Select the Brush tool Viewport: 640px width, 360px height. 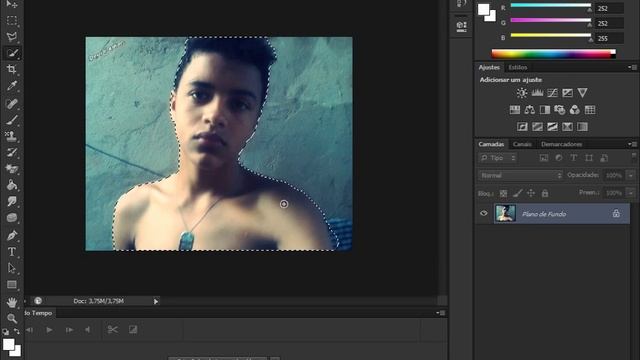(x=12, y=120)
